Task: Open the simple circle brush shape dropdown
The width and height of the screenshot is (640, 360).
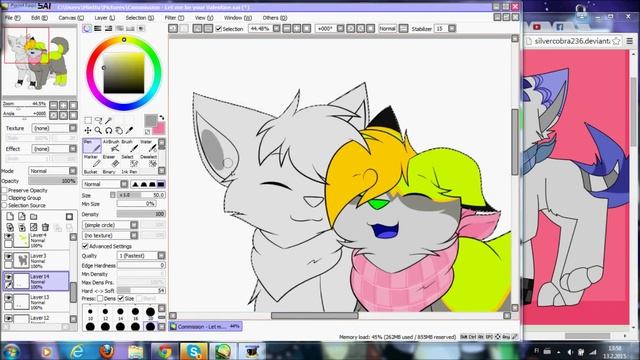Action: pyautogui.click(x=110, y=225)
